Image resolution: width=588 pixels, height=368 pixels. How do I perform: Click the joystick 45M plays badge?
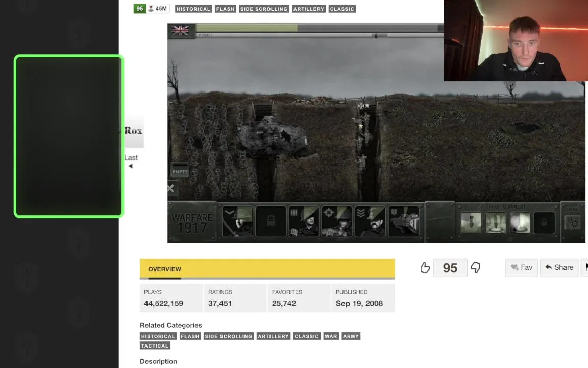(x=158, y=9)
